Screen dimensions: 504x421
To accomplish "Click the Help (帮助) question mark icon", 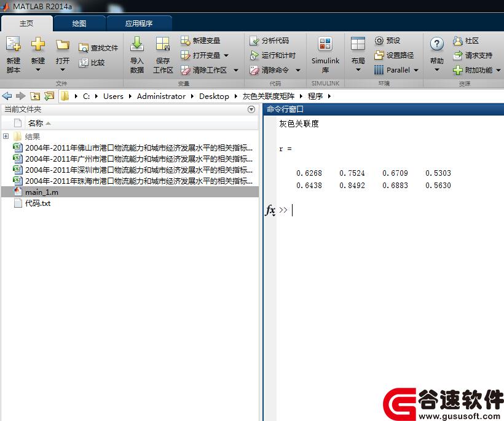I will point(437,44).
